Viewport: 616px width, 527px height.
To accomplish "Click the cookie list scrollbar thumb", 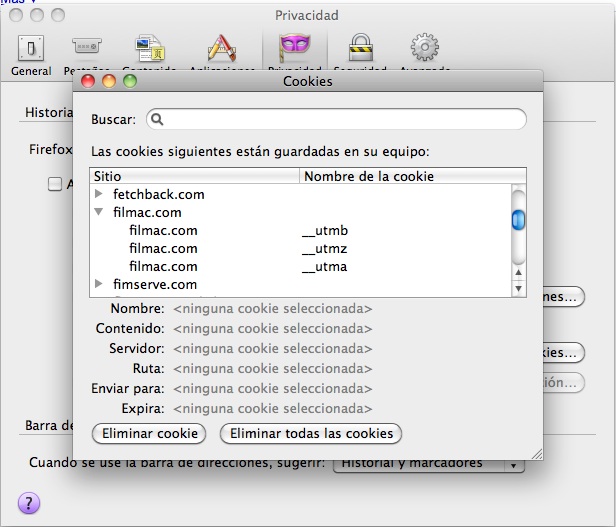I will pos(518,220).
